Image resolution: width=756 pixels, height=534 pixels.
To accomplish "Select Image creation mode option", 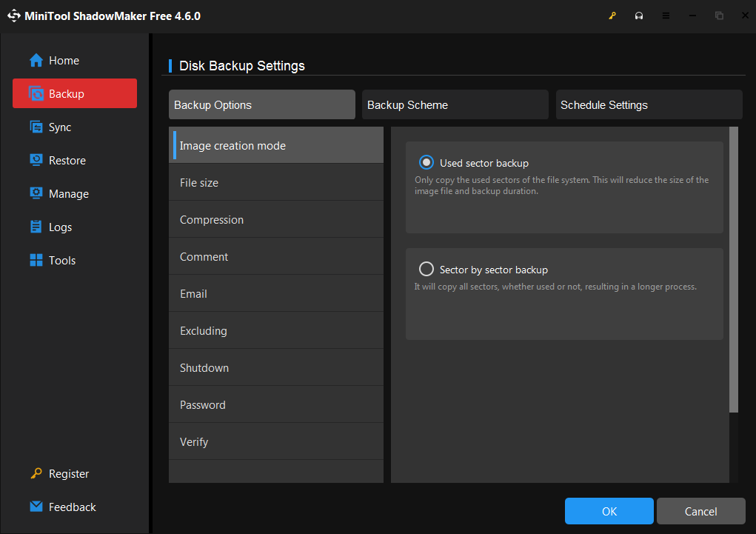I will coord(276,145).
